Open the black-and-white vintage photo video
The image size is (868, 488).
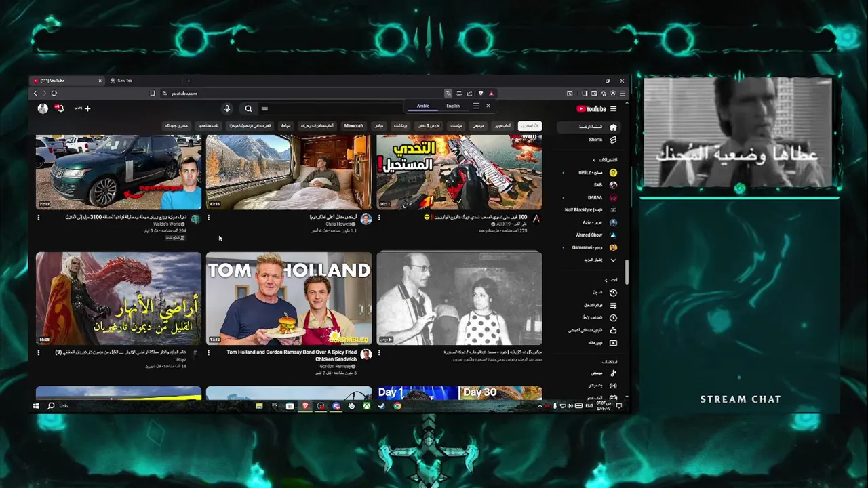coord(459,298)
